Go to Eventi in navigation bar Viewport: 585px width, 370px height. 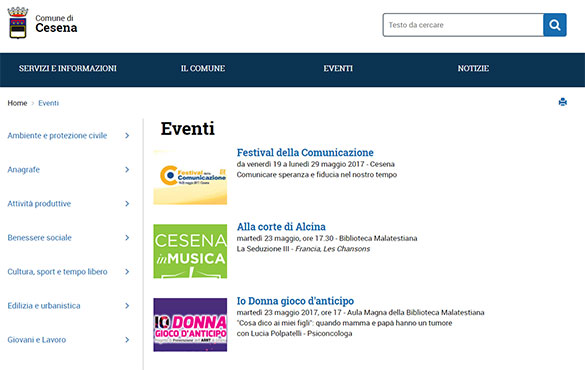pyautogui.click(x=338, y=69)
